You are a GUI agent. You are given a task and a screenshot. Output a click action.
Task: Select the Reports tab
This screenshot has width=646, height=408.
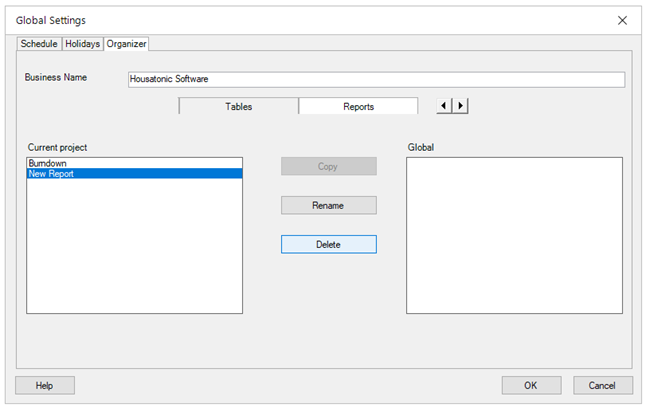pos(358,106)
